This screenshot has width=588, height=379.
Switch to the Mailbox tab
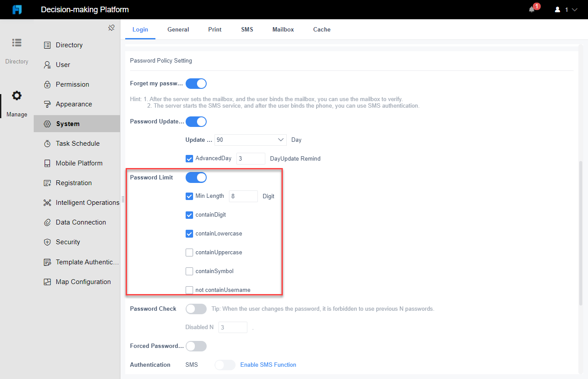click(283, 29)
